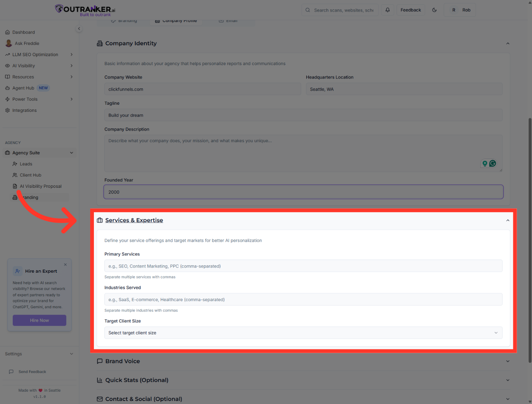
Task: Expand the LLM SEO Optimization menu
Action: point(40,55)
